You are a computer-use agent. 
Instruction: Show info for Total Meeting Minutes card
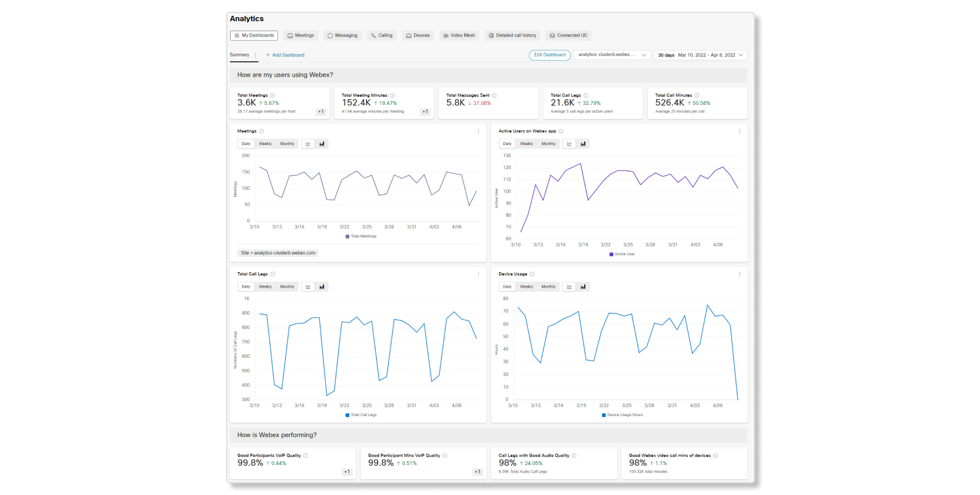point(392,95)
